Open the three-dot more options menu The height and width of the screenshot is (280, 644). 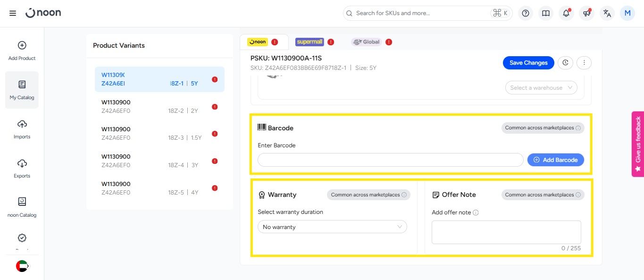click(x=584, y=62)
